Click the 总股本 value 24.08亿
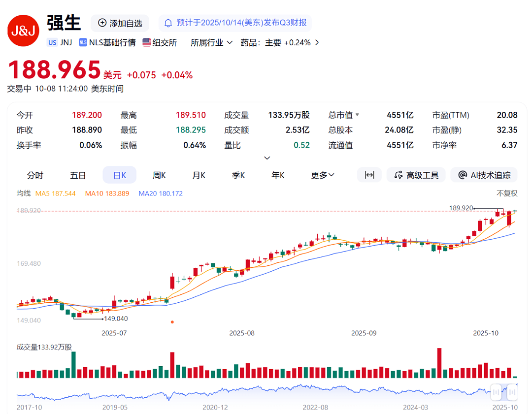 (x=399, y=130)
